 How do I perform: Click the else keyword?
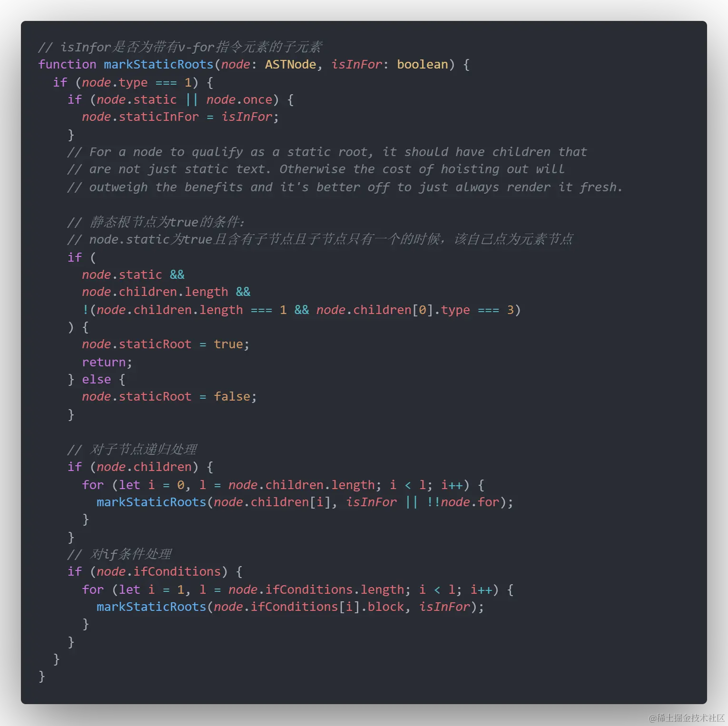pyautogui.click(x=96, y=379)
